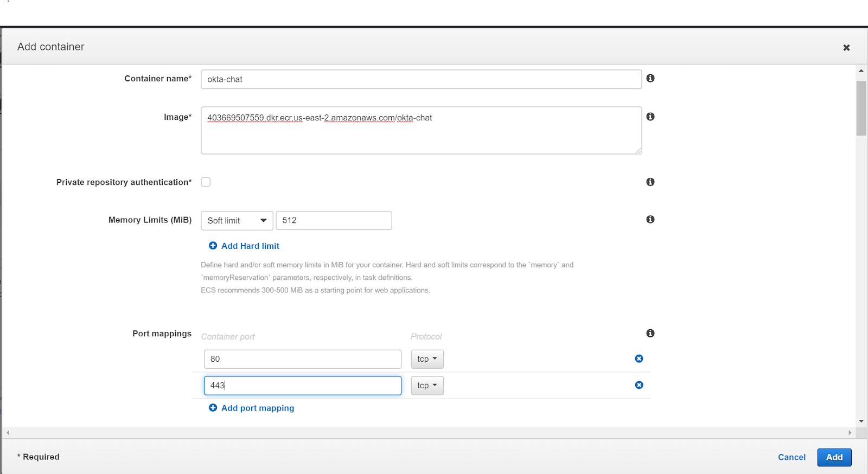Click the Memory Limits info icon
Image resolution: width=868 pixels, height=474 pixels.
pyautogui.click(x=650, y=219)
